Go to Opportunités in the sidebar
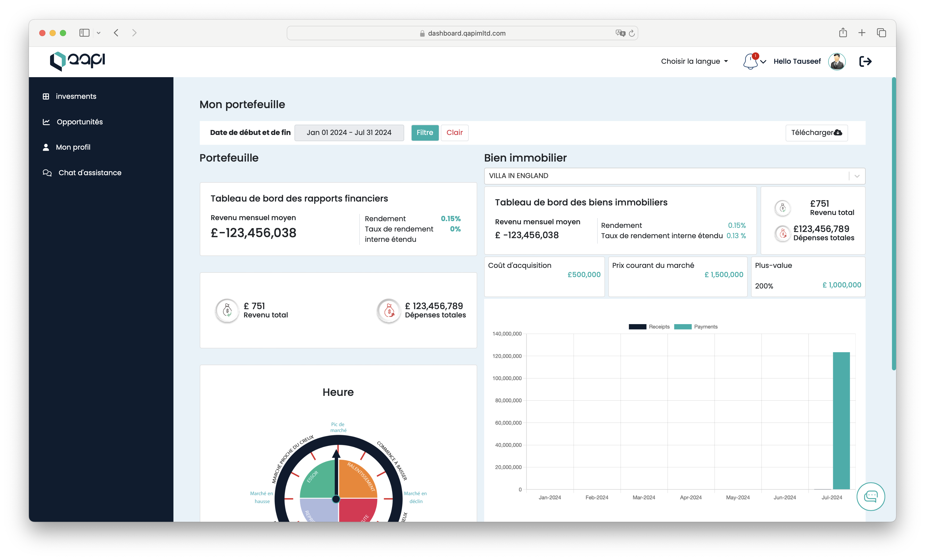Screen dimensions: 925x560 79,122
